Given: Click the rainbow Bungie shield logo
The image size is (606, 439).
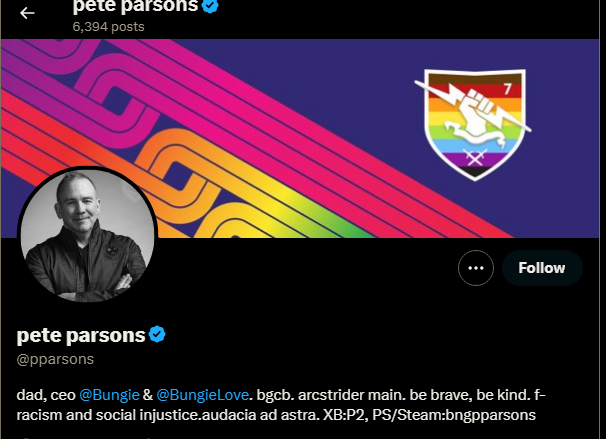Looking at the screenshot, I should [x=474, y=124].
